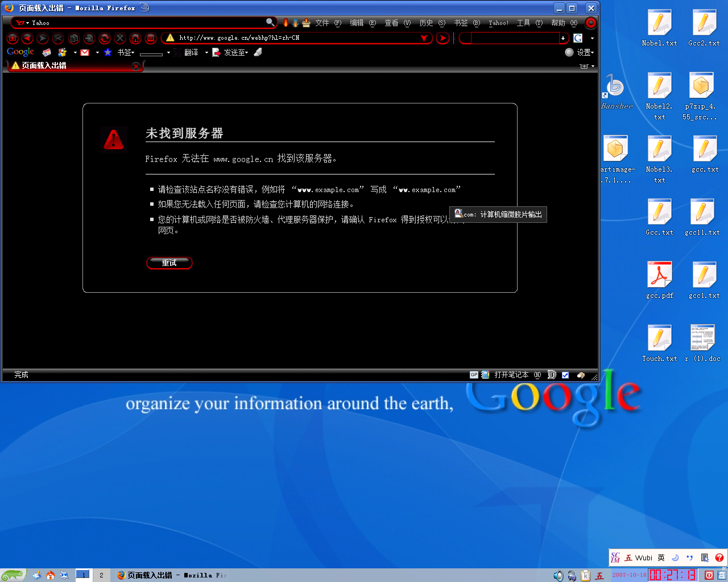The height and width of the screenshot is (582, 728).
Task: Select p7zip_4.55_src package on desktop
Action: pyautogui.click(x=700, y=96)
